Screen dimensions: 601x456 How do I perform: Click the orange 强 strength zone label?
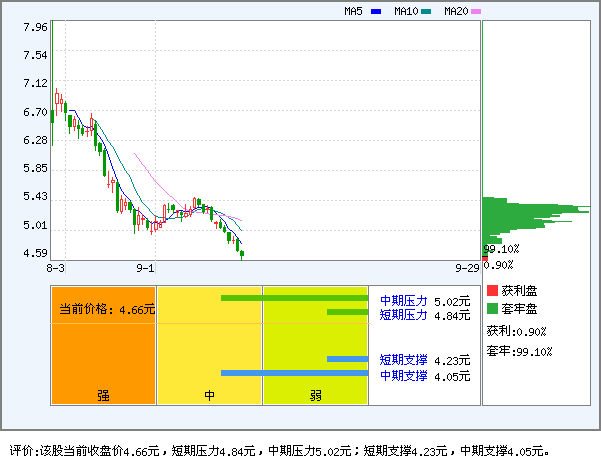(103, 395)
